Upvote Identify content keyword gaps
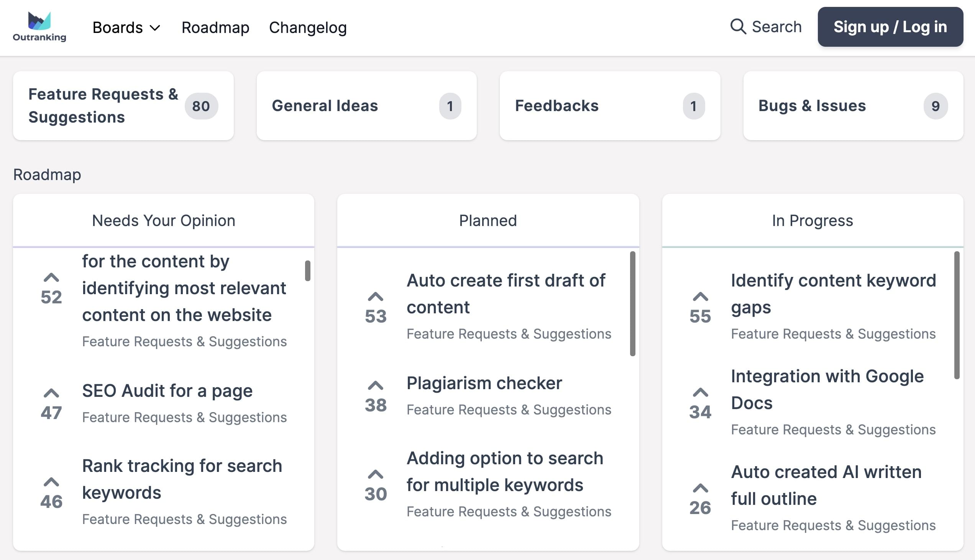Viewport: 975px width, 560px height. [x=700, y=297]
